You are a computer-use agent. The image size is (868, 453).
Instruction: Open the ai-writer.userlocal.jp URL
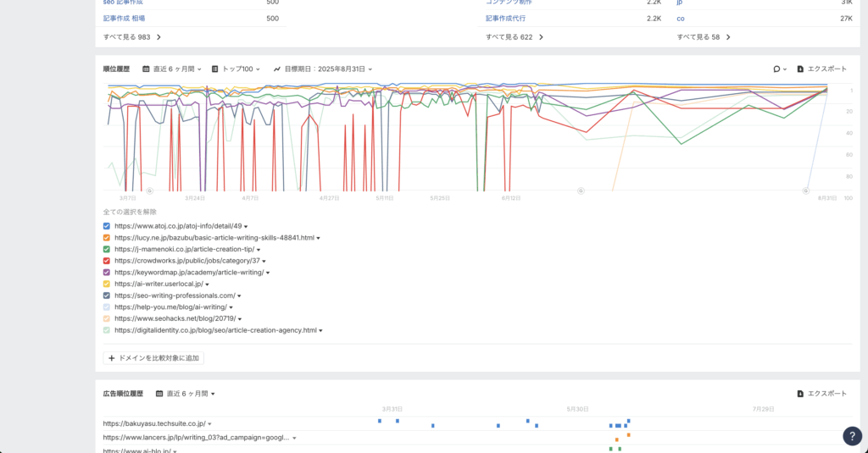(159, 285)
